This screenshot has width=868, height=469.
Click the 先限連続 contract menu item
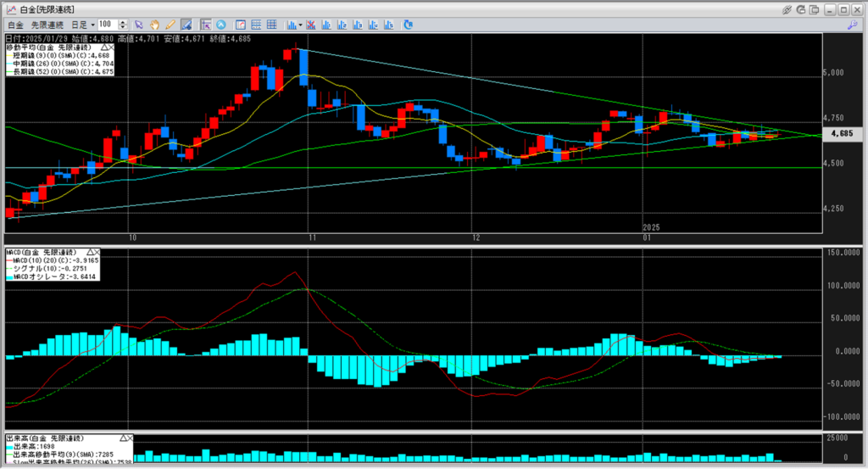47,25
